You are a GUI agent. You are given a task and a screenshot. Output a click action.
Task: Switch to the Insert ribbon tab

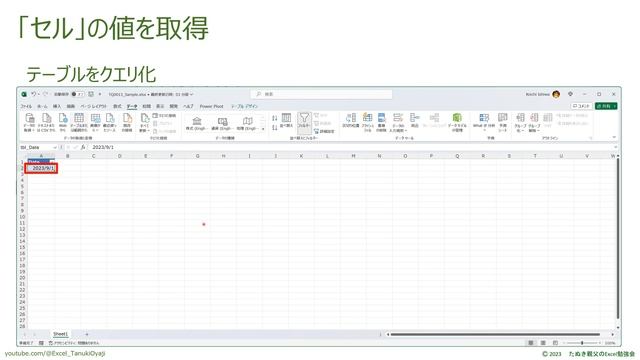pyautogui.click(x=57, y=106)
